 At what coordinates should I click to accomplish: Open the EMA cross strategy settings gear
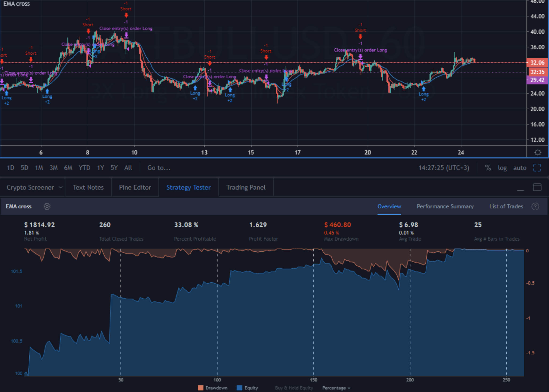point(47,206)
